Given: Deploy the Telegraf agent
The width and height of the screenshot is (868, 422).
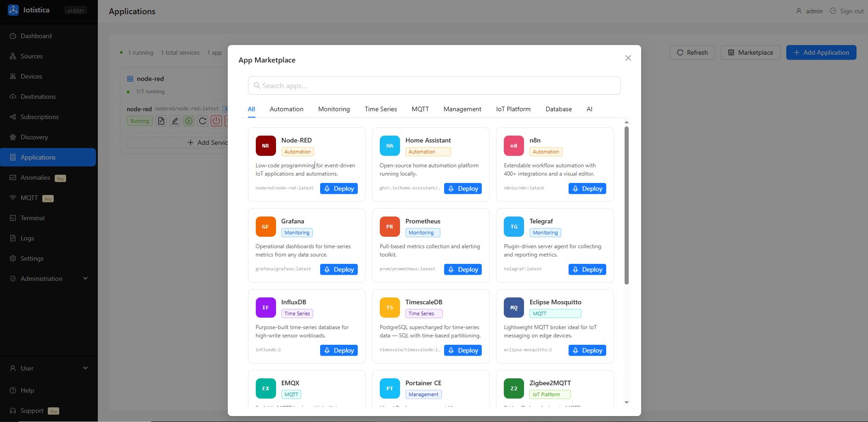Looking at the screenshot, I should click(587, 269).
